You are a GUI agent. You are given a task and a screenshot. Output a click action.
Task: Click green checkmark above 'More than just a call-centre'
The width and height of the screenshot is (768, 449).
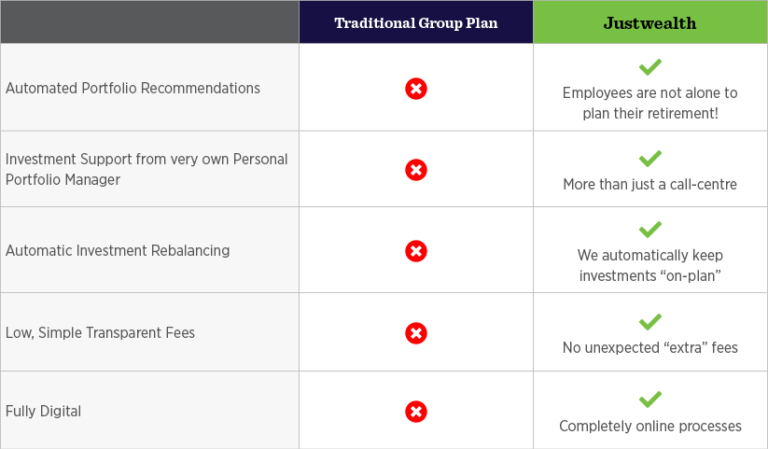pos(650,159)
